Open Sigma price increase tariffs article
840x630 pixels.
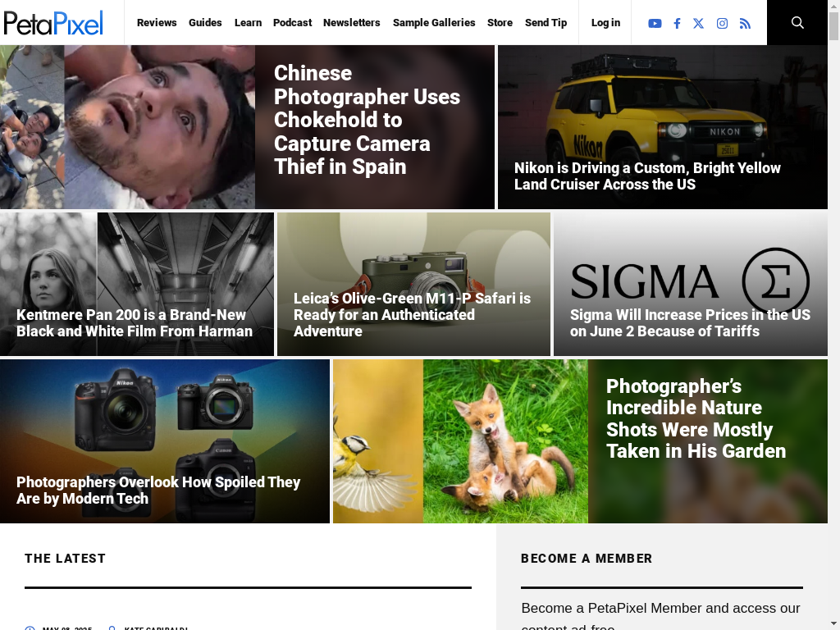pyautogui.click(x=690, y=323)
